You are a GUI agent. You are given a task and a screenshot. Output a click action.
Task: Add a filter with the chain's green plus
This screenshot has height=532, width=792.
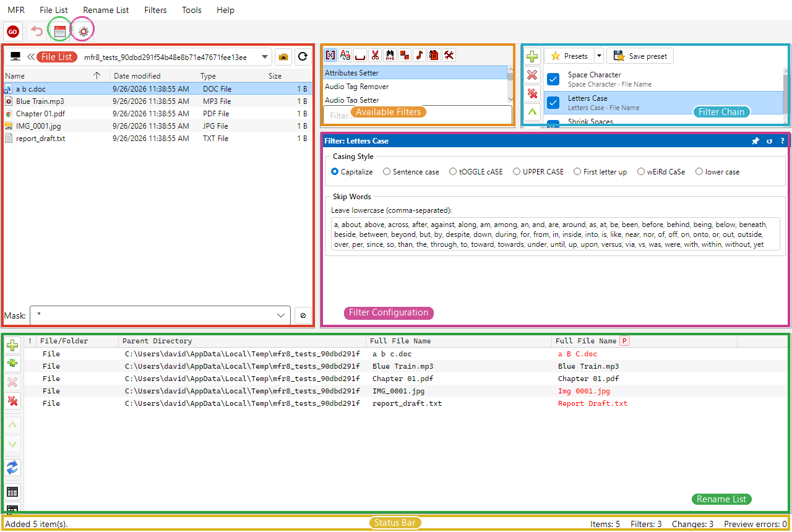(x=532, y=56)
